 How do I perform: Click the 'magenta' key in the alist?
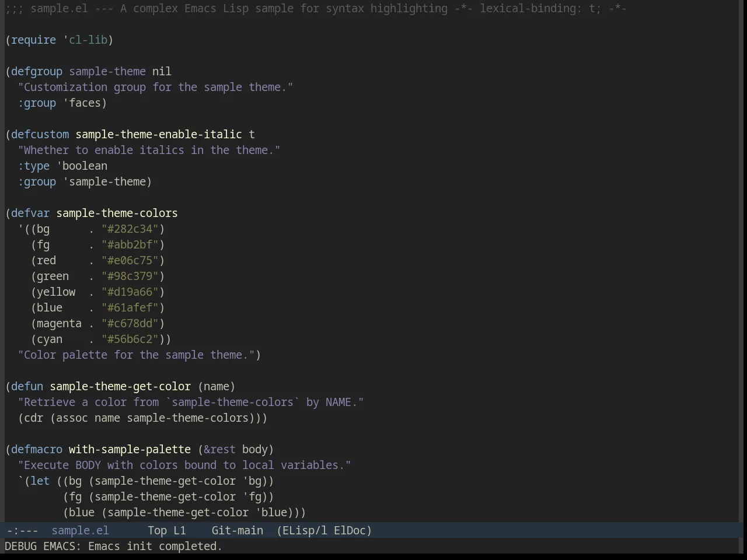click(x=59, y=323)
